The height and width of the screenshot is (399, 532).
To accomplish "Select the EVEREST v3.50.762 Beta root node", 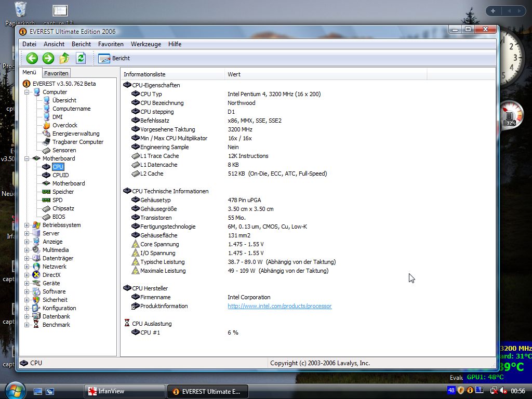I will point(64,84).
